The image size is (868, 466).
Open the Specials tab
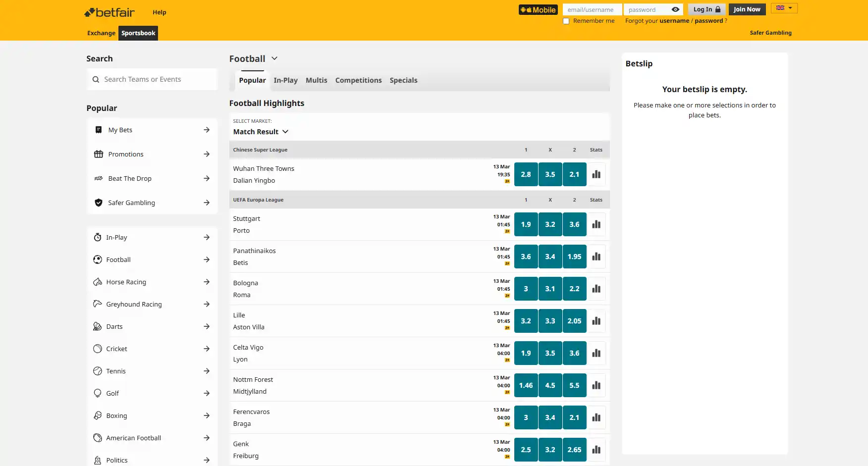click(403, 80)
